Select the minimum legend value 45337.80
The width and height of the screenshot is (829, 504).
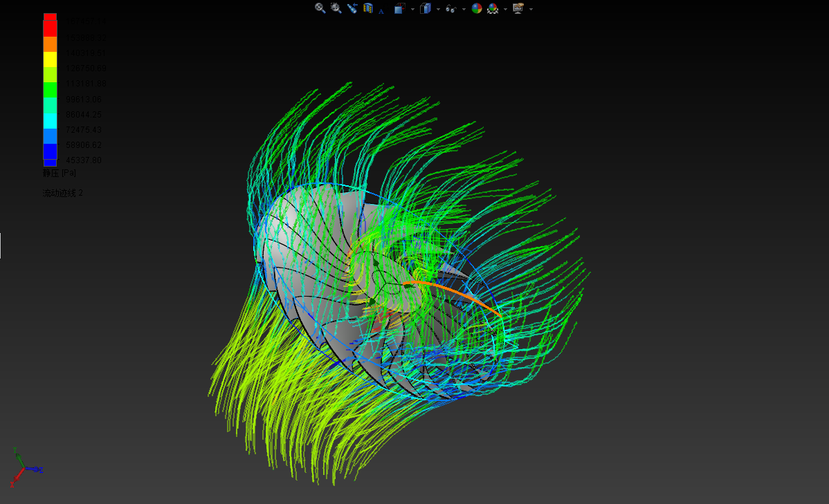[84, 160]
